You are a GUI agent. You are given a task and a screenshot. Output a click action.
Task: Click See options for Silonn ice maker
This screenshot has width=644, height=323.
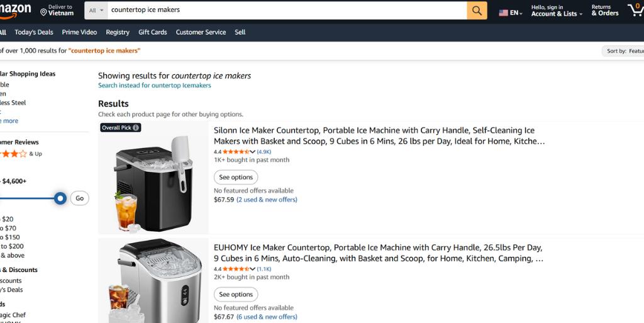[236, 178]
